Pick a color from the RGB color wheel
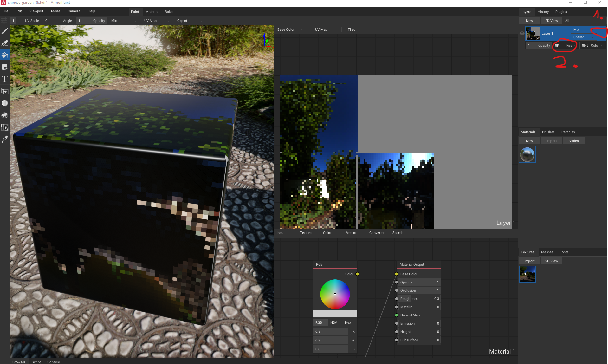This screenshot has height=364, width=608. click(x=335, y=294)
